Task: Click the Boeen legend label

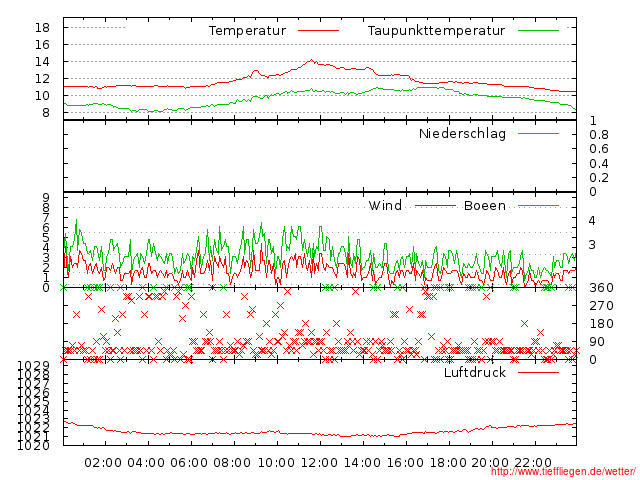Action: point(485,205)
